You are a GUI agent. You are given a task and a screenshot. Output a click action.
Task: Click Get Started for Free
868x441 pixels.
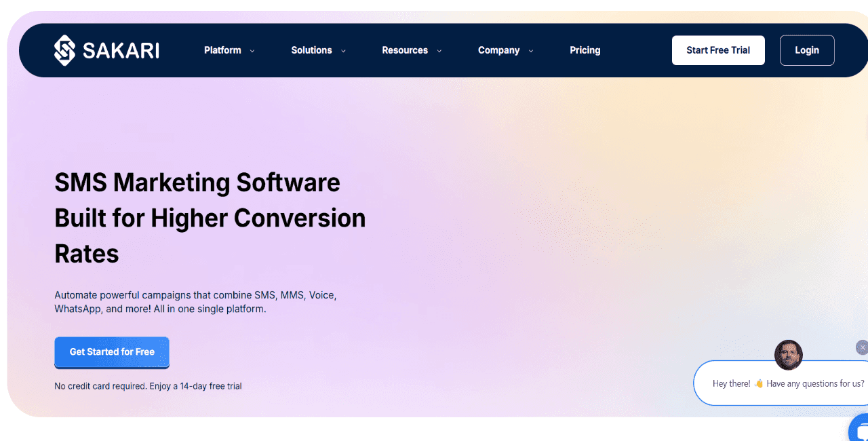111,352
